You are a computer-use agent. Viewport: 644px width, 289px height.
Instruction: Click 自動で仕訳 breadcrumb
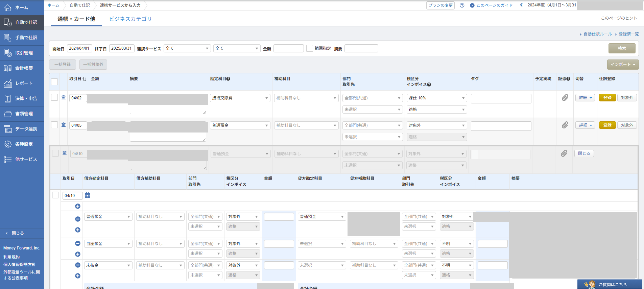80,5
